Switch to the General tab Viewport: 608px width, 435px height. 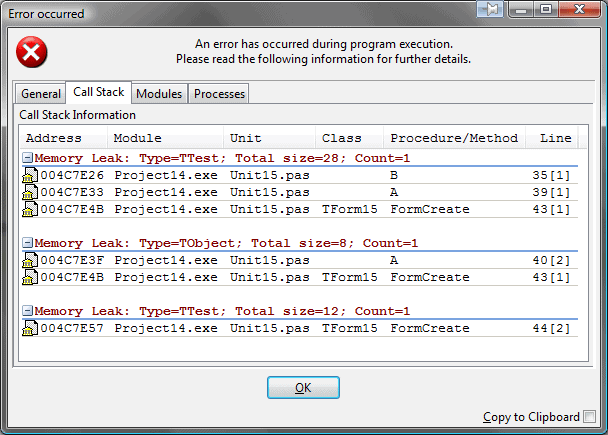pos(41,94)
